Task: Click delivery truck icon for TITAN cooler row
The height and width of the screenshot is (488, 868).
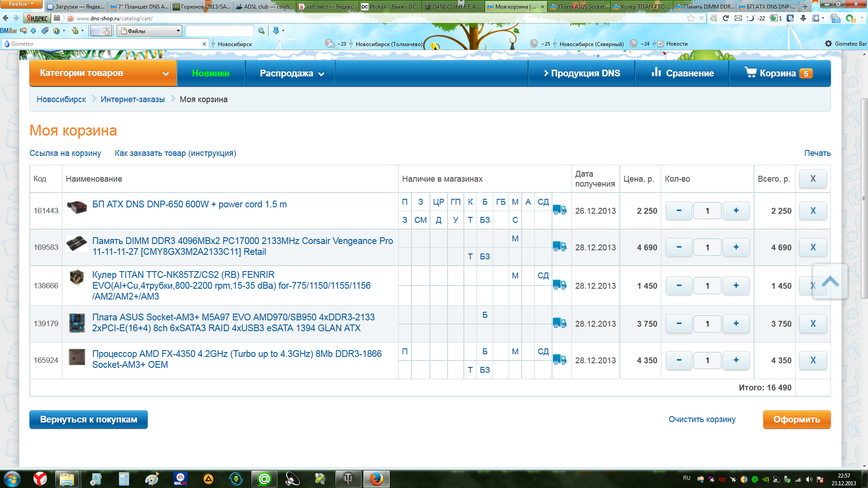Action: click(560, 285)
